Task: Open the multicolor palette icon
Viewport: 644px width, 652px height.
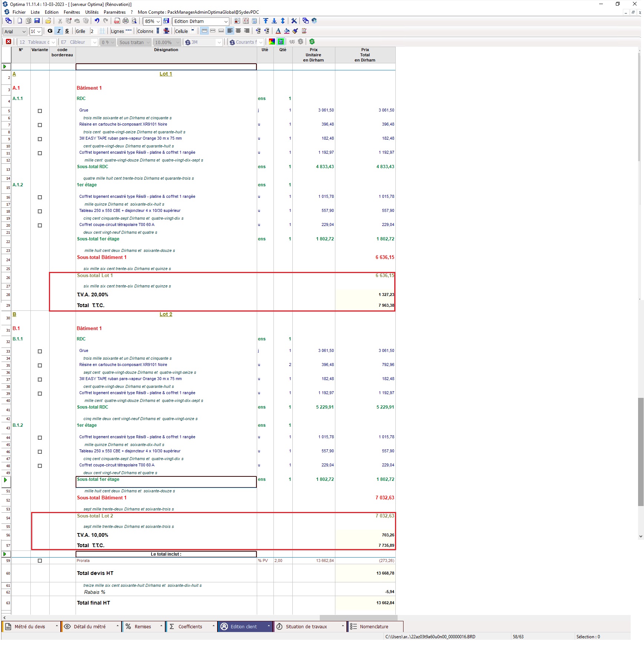Action: (272, 42)
